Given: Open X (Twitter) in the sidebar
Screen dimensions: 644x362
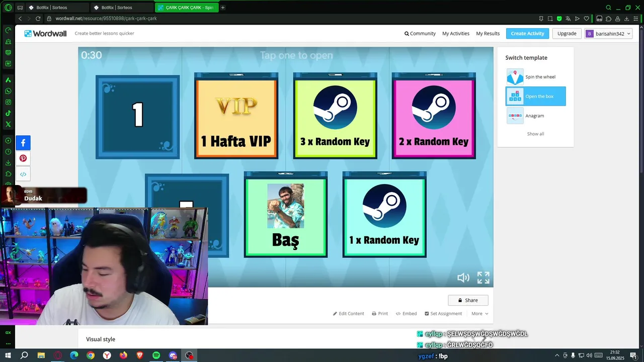Looking at the screenshot, I should click(x=8, y=124).
